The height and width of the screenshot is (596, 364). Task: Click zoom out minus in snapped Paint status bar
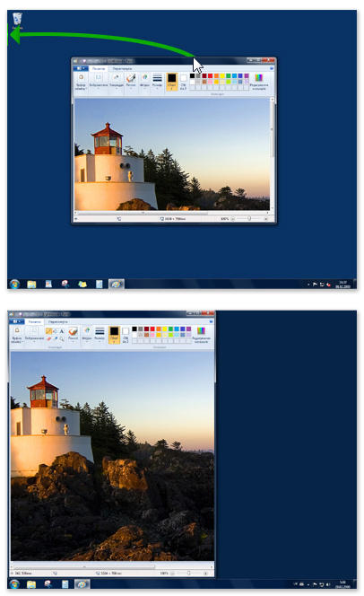pos(172,573)
